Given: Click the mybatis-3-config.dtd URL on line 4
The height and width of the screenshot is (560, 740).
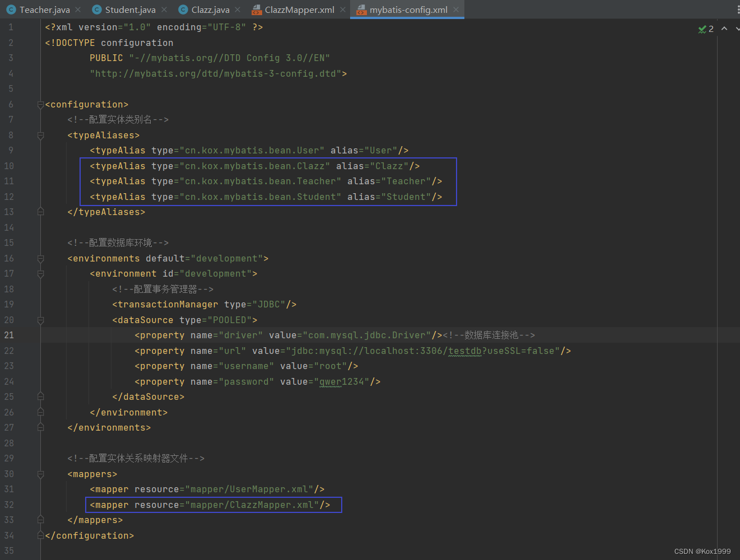Looking at the screenshot, I should 216,73.
